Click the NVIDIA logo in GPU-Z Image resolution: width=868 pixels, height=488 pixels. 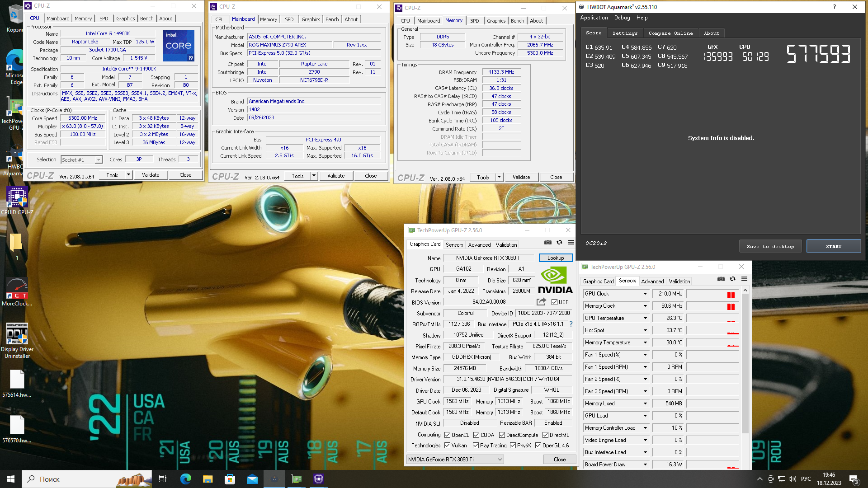coord(555,280)
